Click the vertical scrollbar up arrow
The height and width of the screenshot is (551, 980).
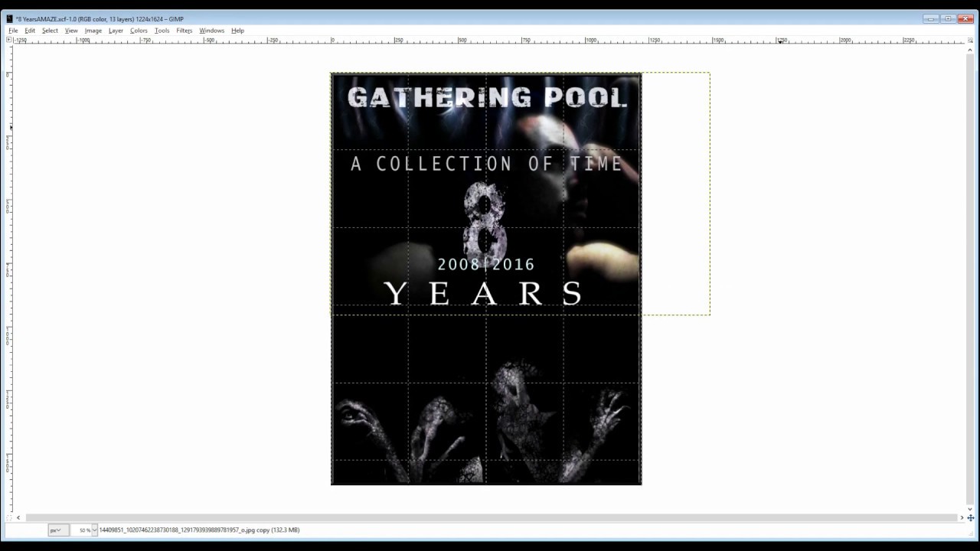[970, 50]
